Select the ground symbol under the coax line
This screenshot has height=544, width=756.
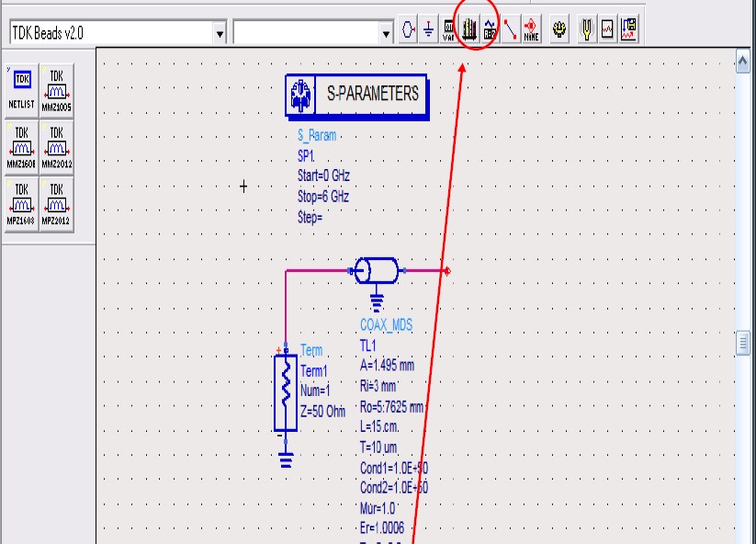click(x=377, y=302)
